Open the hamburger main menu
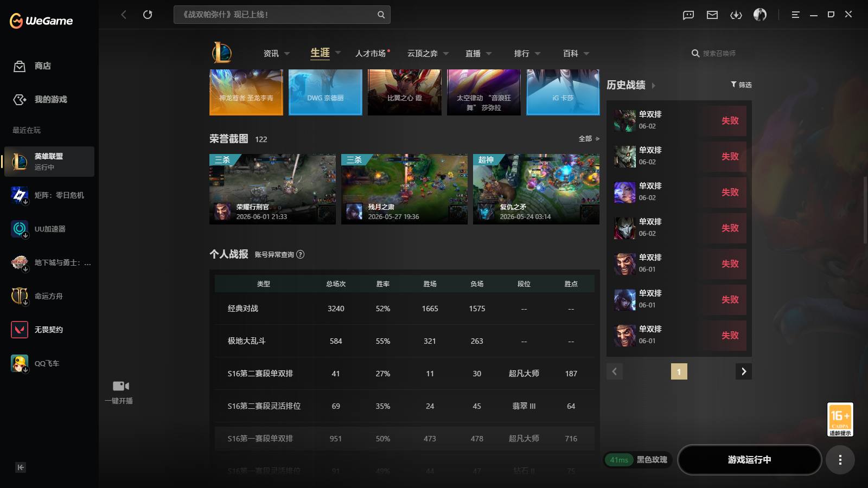868x488 pixels. point(795,15)
